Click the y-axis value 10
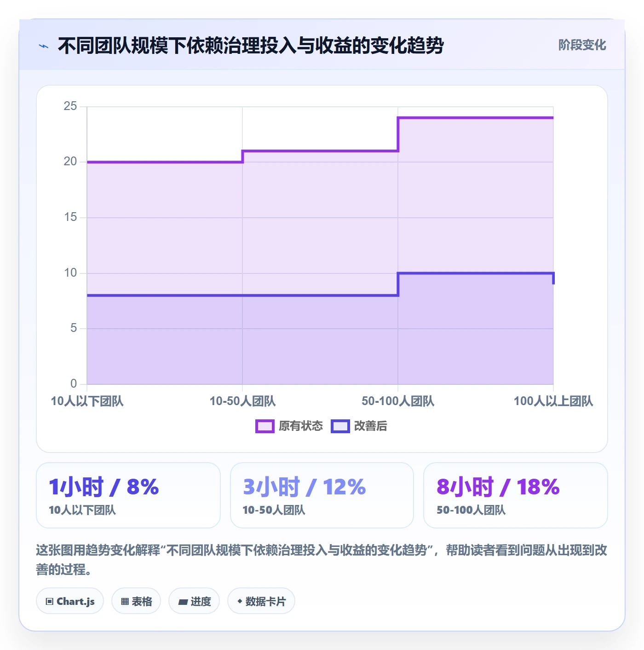 pyautogui.click(x=70, y=273)
